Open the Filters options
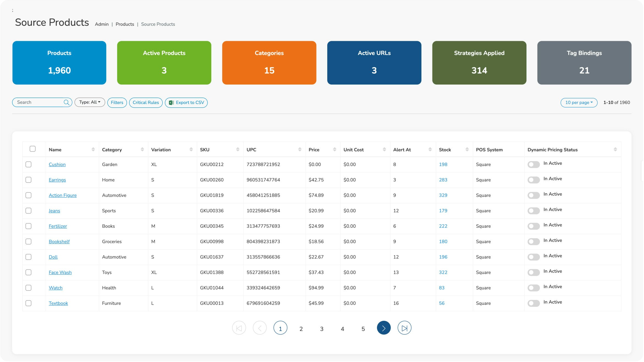The height and width of the screenshot is (362, 644). (117, 103)
